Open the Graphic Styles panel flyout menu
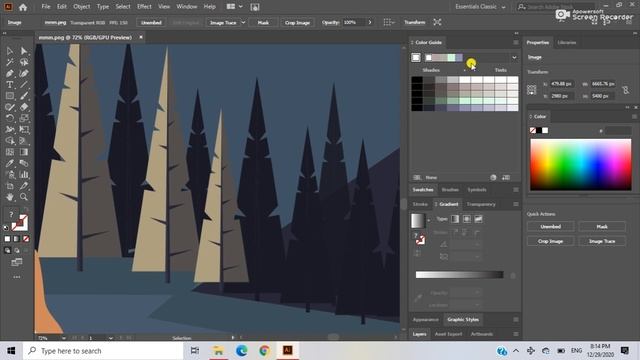Screen dimensions: 640x360 (516, 320)
